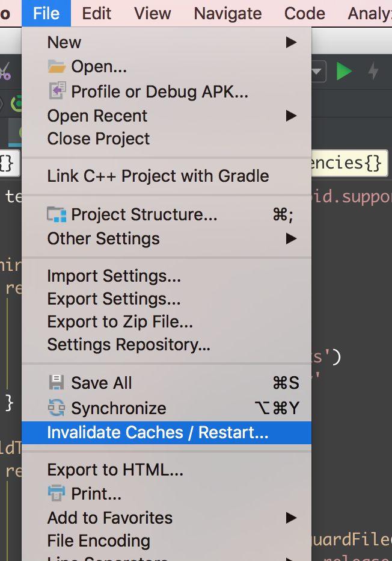The image size is (392, 561).
Task: Expand the Open Recent submenu
Action: (x=291, y=116)
